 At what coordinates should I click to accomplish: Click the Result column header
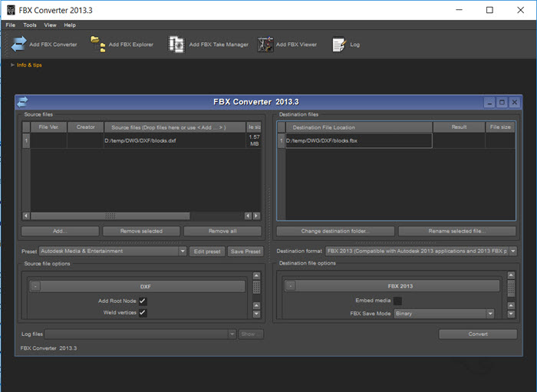coord(459,127)
